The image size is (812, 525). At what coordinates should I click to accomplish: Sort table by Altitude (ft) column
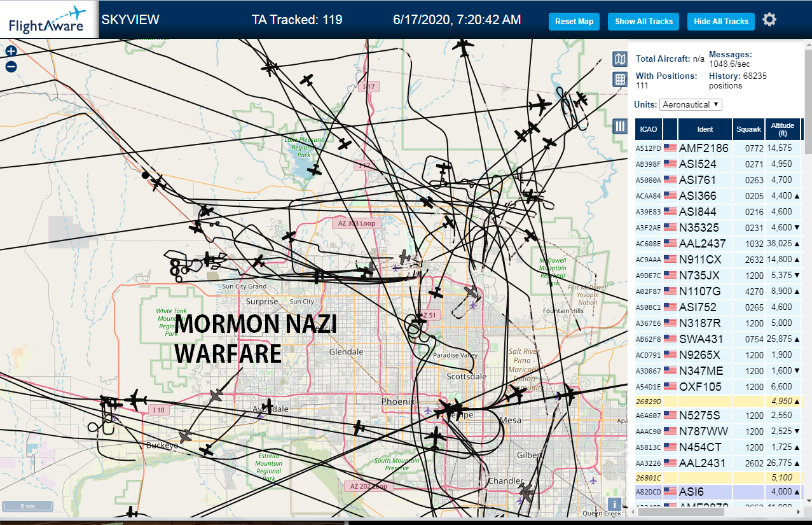click(783, 129)
